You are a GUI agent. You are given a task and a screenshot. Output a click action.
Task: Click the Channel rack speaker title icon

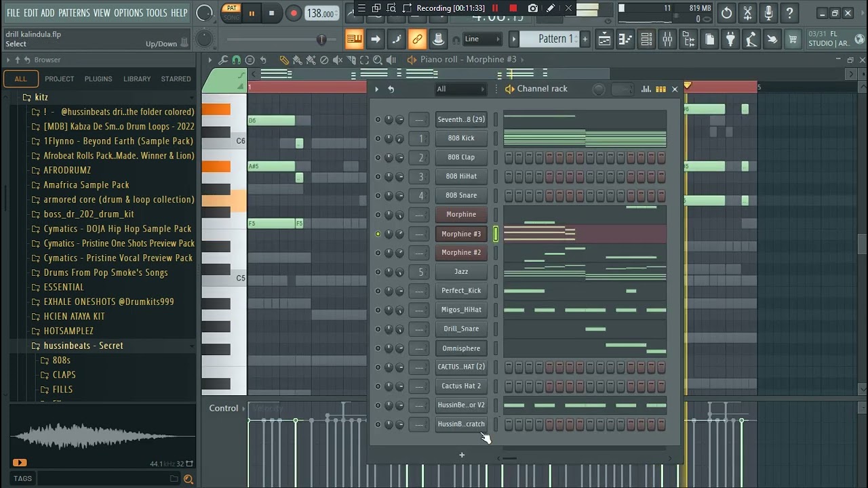(x=509, y=89)
